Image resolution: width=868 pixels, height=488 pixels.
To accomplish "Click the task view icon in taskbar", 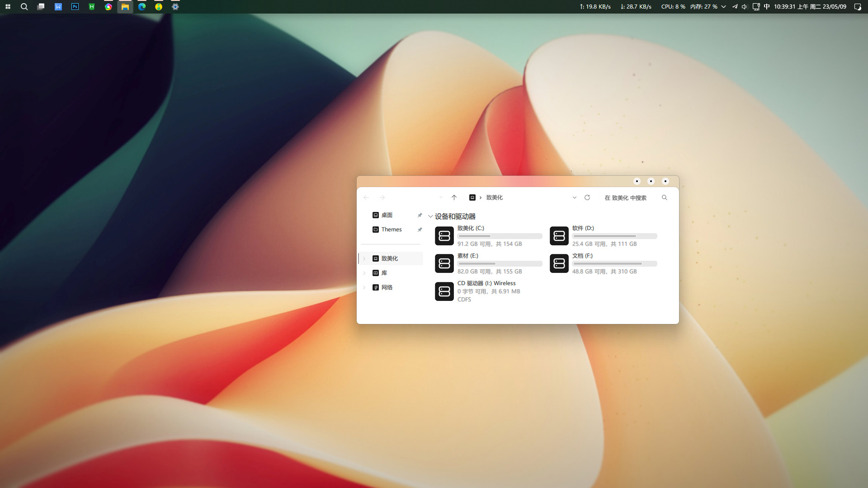I will pos(41,7).
